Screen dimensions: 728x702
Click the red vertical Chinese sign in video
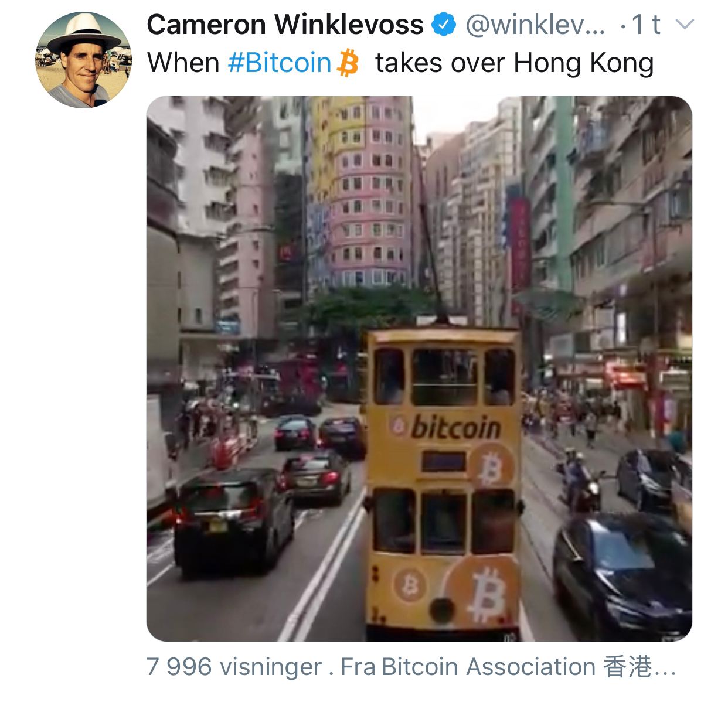[519, 244]
